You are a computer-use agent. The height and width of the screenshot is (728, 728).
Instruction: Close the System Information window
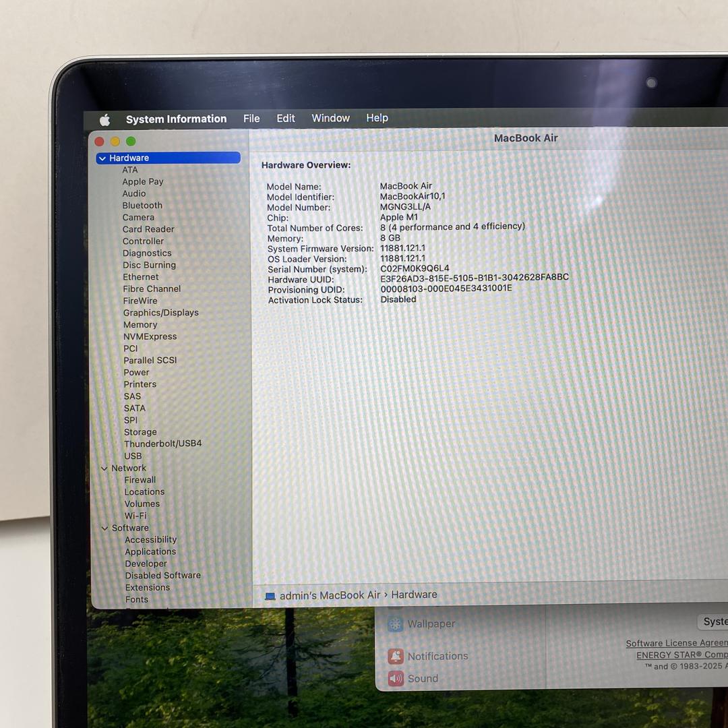(99, 142)
